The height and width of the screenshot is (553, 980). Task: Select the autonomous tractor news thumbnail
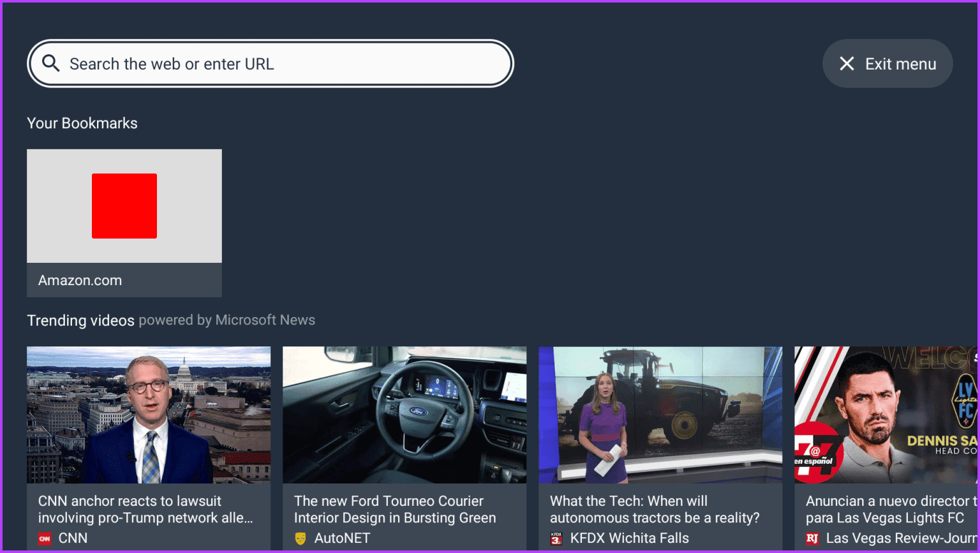[660, 415]
